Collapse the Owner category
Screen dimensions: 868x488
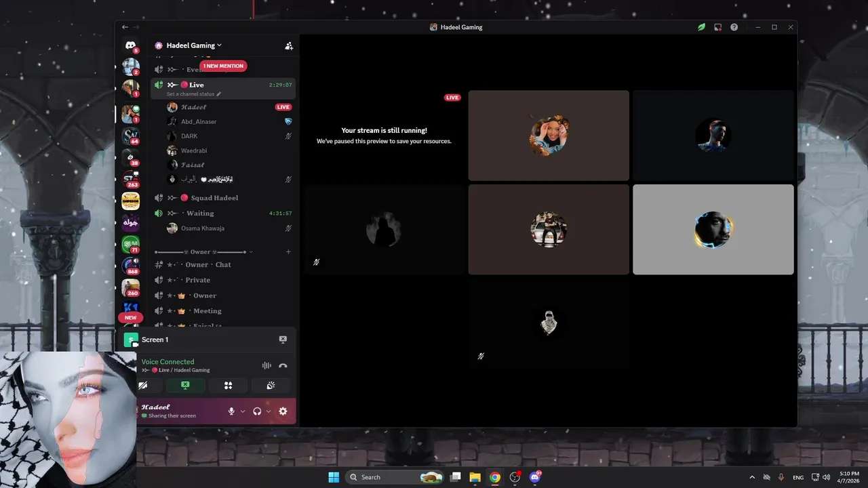[203, 252]
